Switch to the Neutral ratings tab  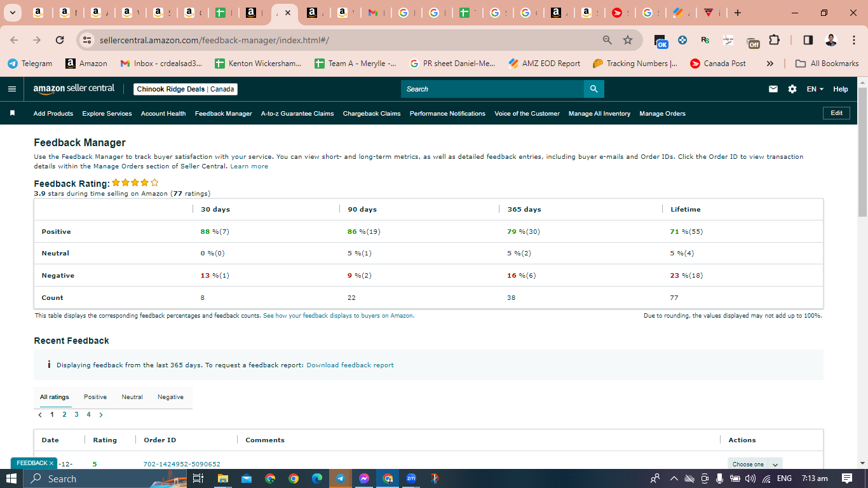click(132, 397)
